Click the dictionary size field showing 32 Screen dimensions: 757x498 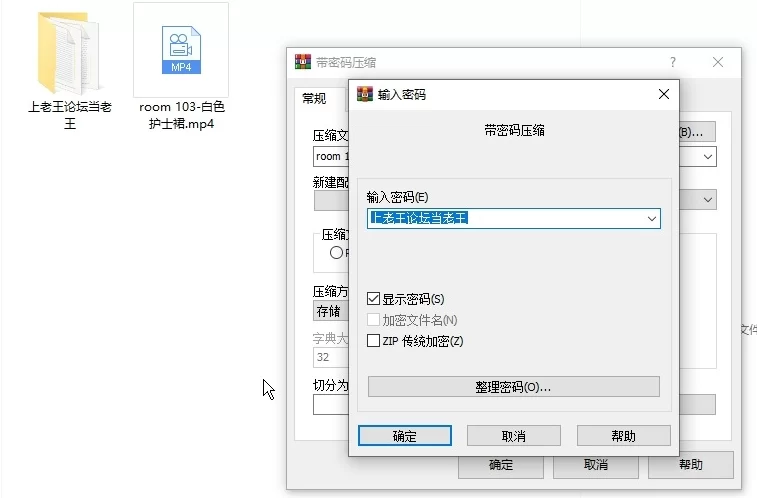pos(331,357)
